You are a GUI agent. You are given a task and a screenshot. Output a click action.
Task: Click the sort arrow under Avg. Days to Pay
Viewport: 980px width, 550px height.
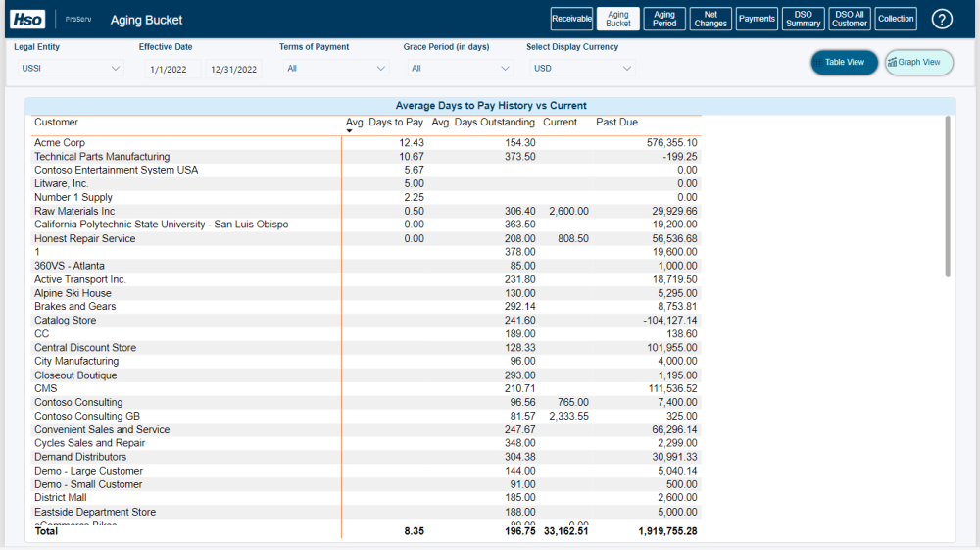[350, 131]
